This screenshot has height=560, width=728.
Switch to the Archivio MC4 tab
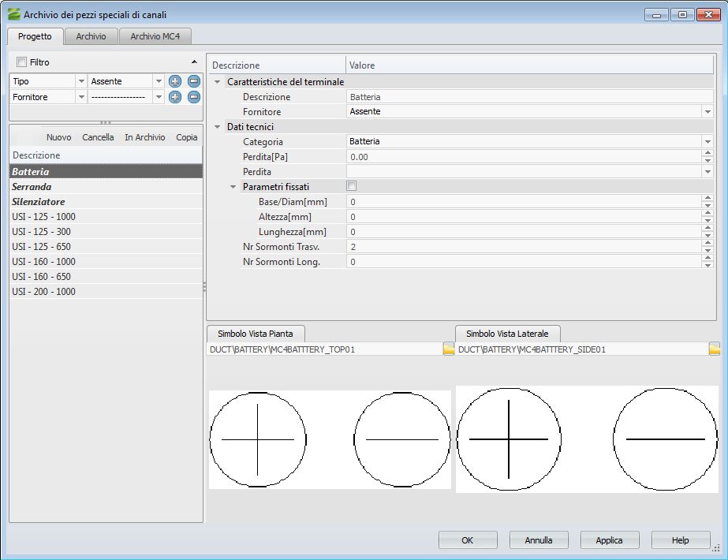coord(155,36)
